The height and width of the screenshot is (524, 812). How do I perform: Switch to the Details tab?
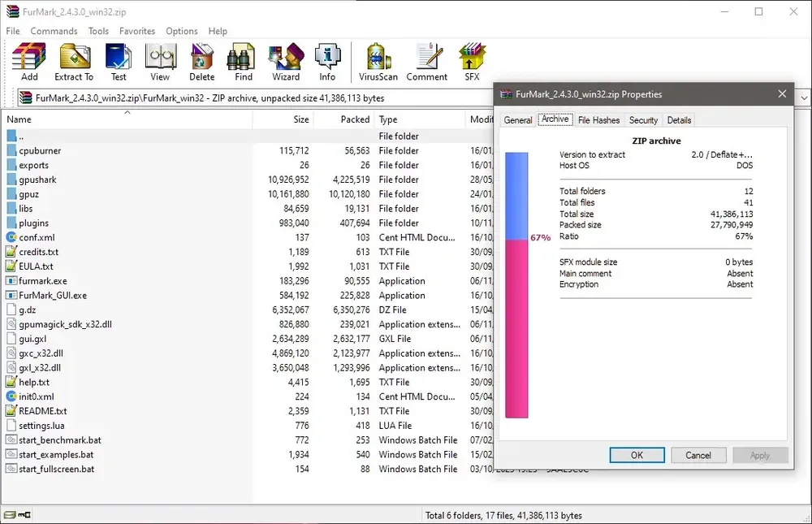click(679, 120)
